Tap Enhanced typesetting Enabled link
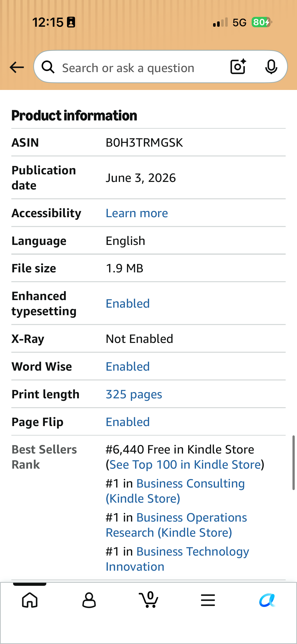This screenshot has height=644, width=297. (x=128, y=303)
